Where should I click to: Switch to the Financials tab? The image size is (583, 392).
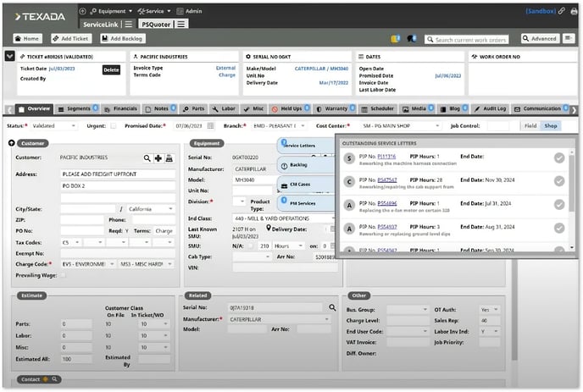tap(125, 109)
